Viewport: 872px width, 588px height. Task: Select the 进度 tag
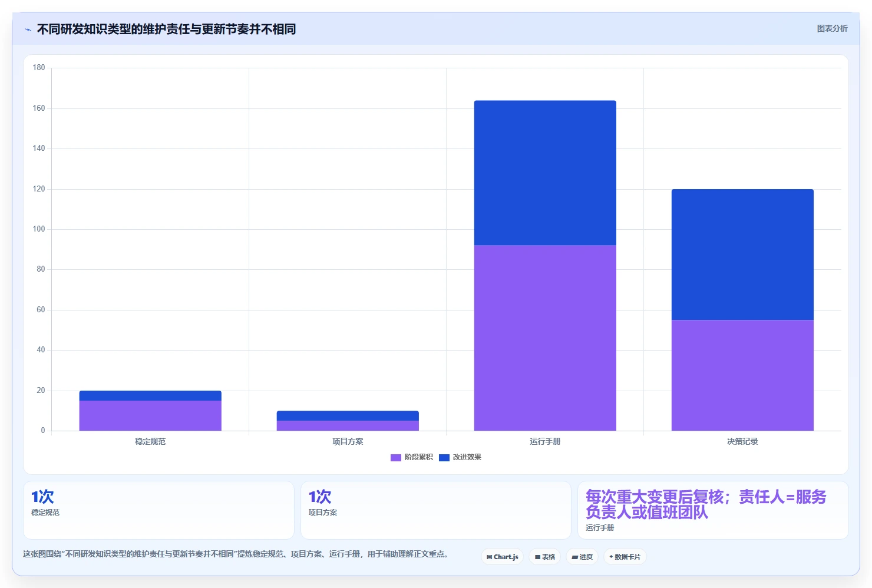582,557
